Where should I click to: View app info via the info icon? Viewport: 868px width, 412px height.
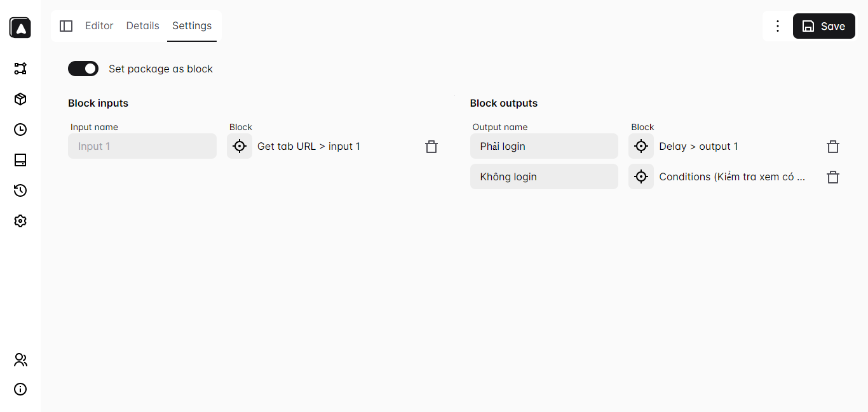pyautogui.click(x=20, y=389)
